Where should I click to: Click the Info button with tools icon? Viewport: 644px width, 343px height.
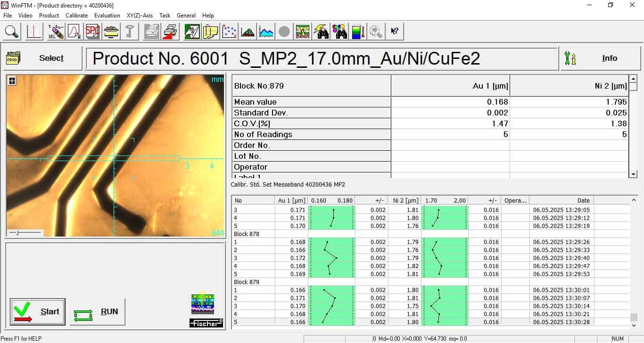[600, 58]
